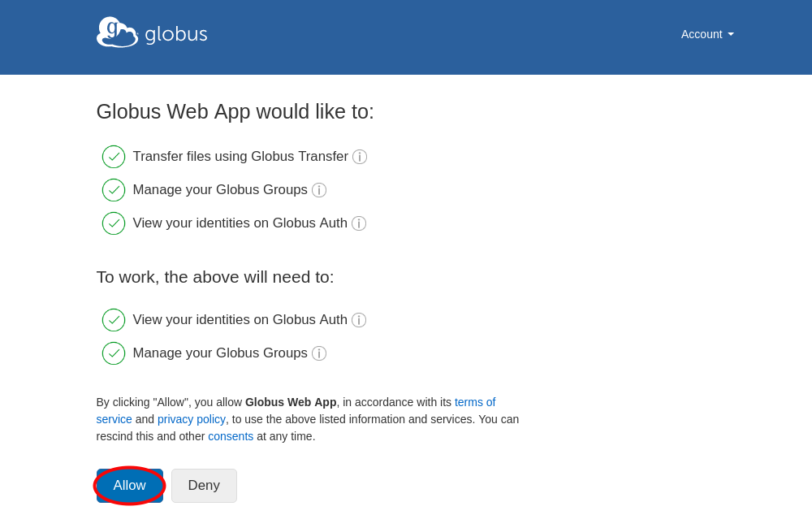
Task: Click the green check beside Transfer files
Action: pyautogui.click(x=113, y=156)
